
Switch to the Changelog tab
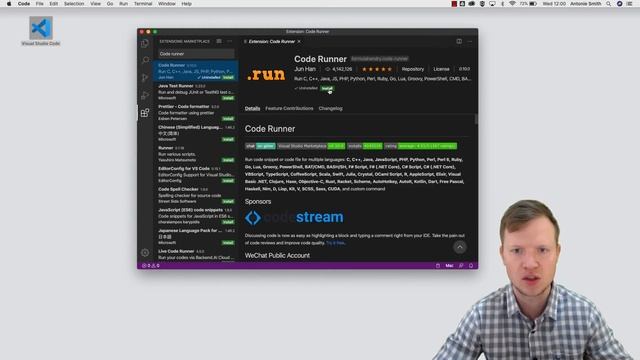tap(330, 108)
